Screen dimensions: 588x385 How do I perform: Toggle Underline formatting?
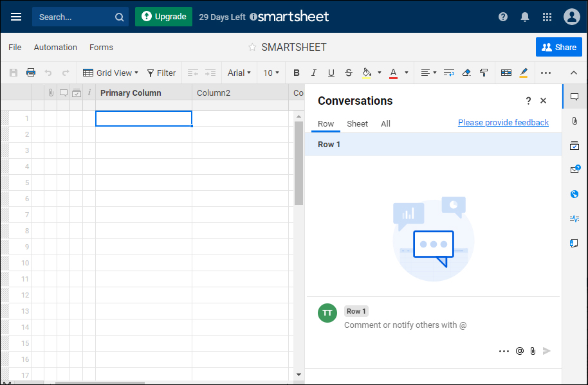click(331, 73)
